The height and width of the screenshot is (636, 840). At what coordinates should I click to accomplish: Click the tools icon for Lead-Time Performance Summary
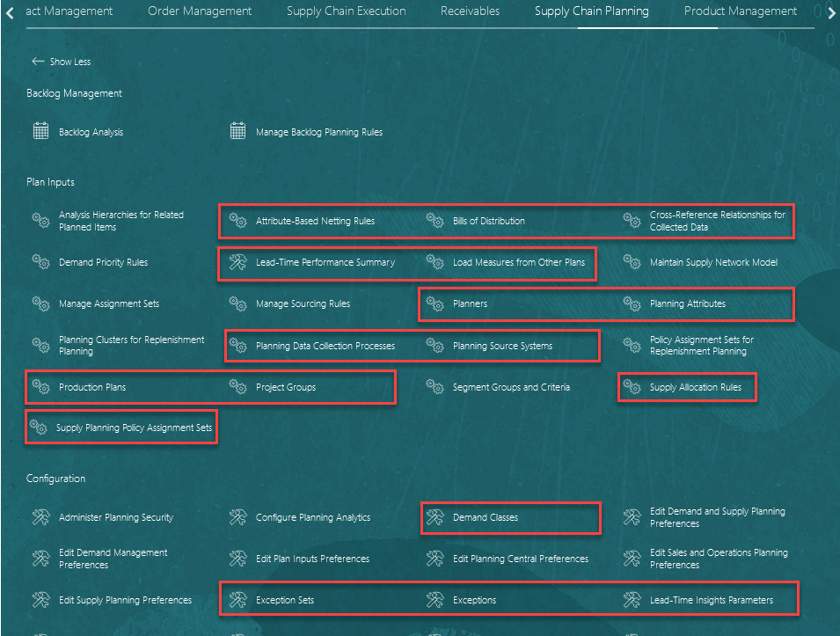tap(237, 261)
